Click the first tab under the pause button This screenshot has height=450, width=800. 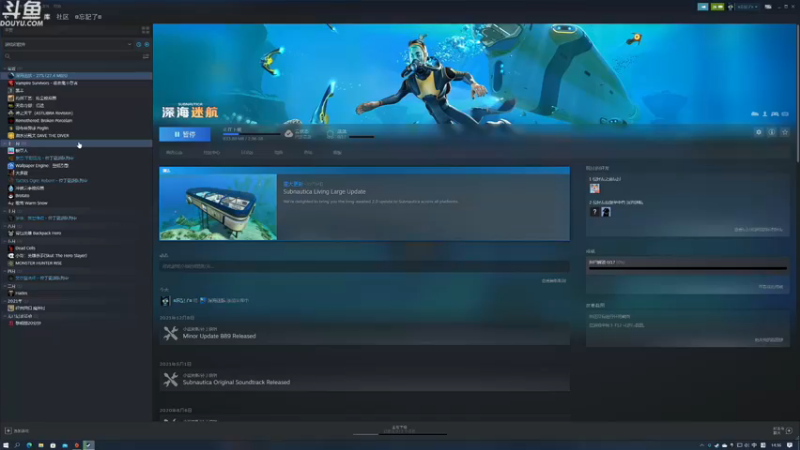pos(174,152)
